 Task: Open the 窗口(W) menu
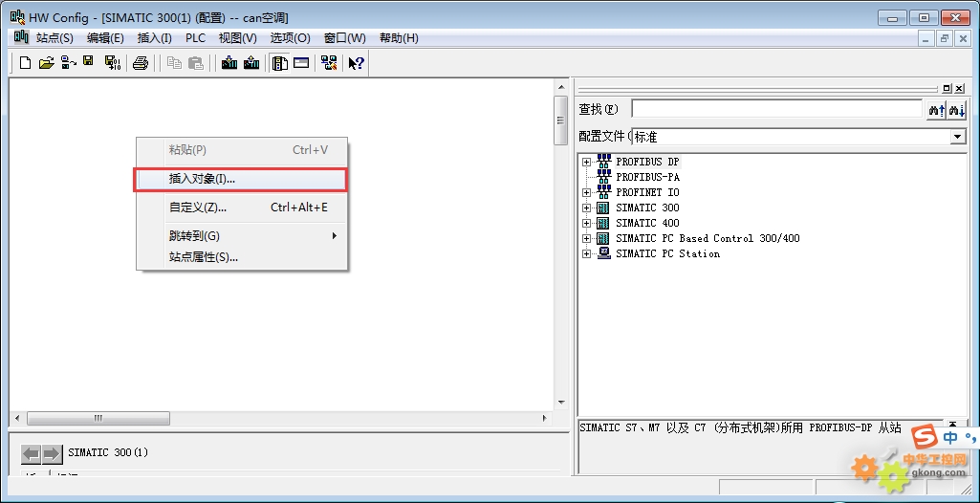[344, 38]
